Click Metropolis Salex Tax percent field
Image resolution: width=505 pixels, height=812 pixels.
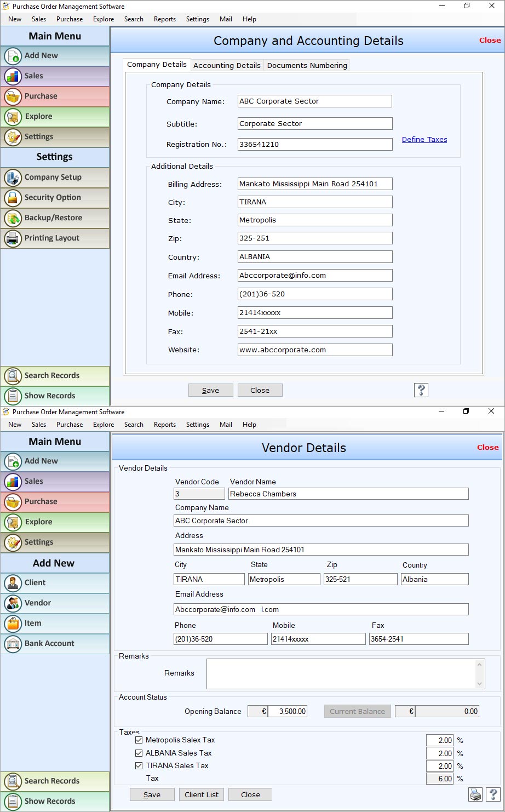click(x=440, y=740)
